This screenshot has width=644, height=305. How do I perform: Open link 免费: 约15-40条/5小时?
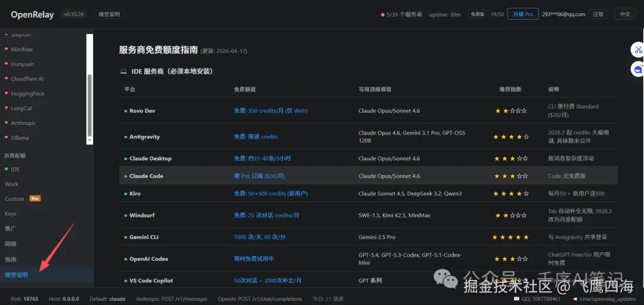pos(262,158)
